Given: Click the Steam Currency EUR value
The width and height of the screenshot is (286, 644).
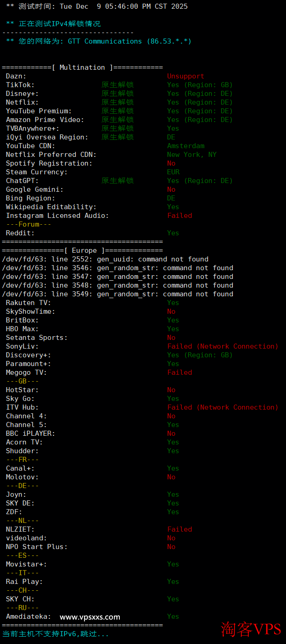Looking at the screenshot, I should tap(173, 172).
